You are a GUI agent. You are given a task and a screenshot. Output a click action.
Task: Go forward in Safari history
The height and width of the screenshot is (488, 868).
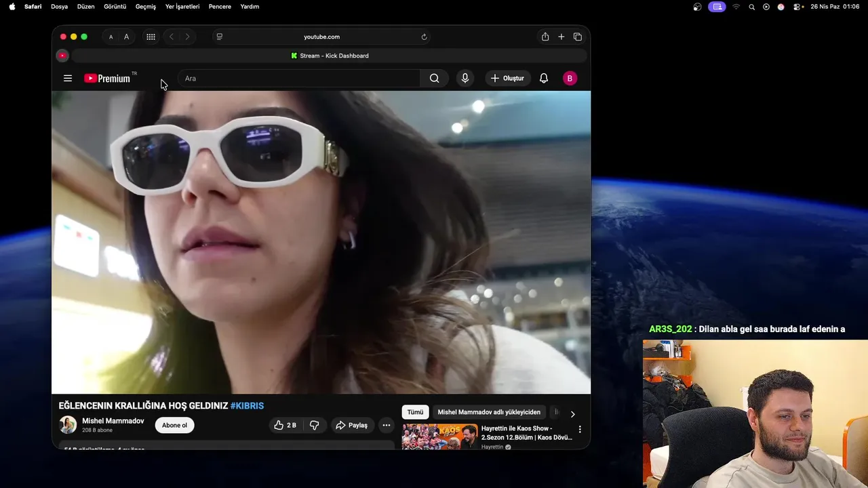187,37
